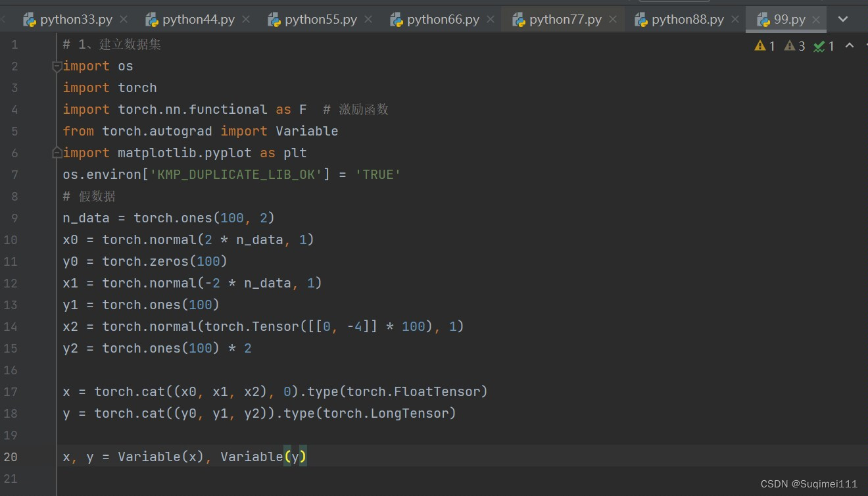Image resolution: width=868 pixels, height=496 pixels.
Task: Switch to python55.py tab
Action: coord(320,20)
